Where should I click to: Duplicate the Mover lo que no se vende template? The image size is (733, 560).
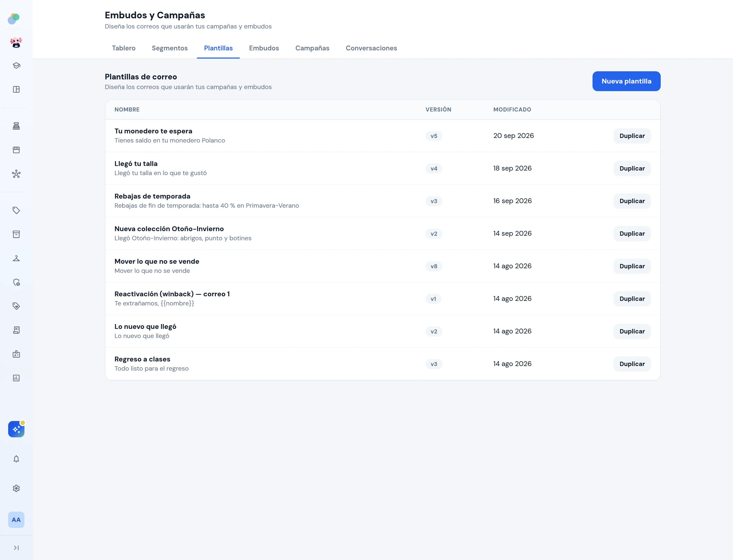[632, 266]
